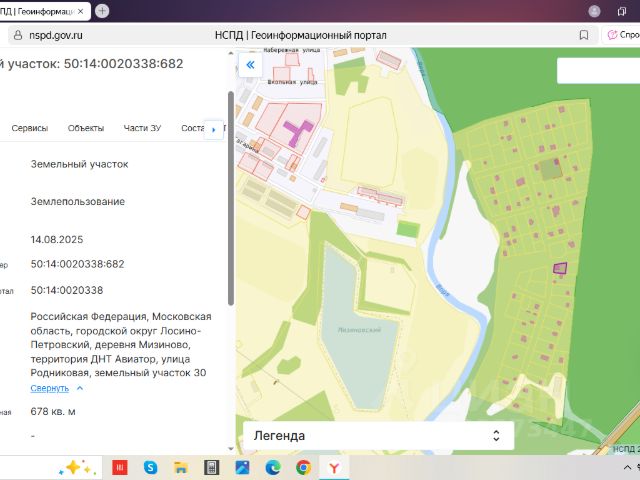Click the date 14.08.2025 value
Viewport: 640px width, 480px height.
[57, 240]
